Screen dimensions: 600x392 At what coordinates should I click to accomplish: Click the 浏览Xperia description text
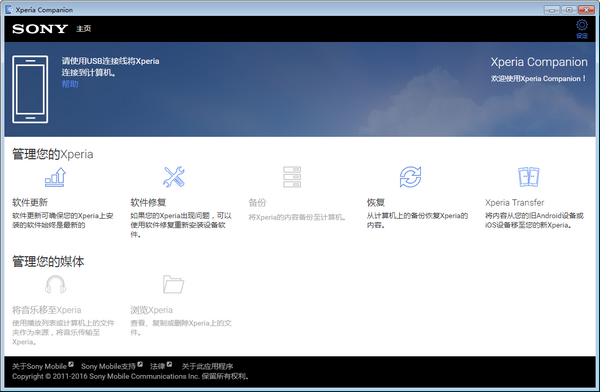point(181,327)
